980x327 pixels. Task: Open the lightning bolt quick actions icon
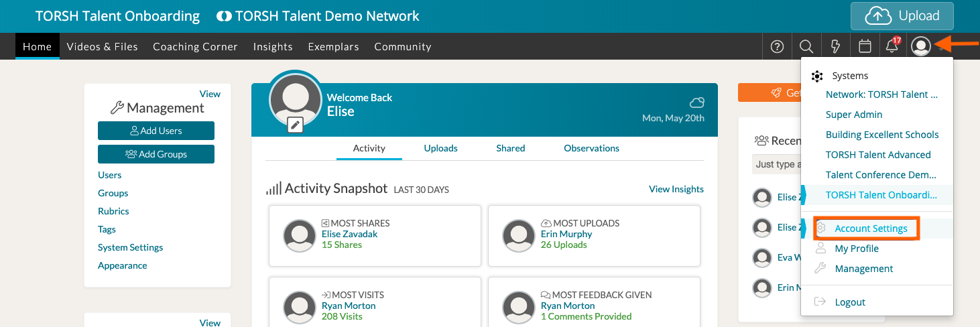pos(835,46)
